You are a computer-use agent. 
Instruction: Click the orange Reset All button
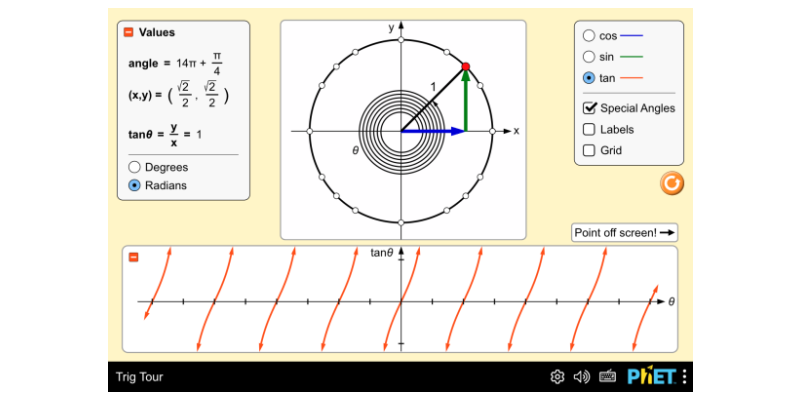(672, 182)
